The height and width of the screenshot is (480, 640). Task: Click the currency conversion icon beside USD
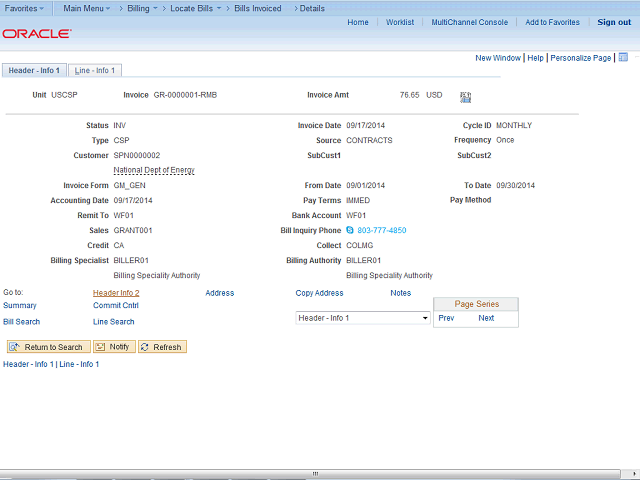[465, 97]
